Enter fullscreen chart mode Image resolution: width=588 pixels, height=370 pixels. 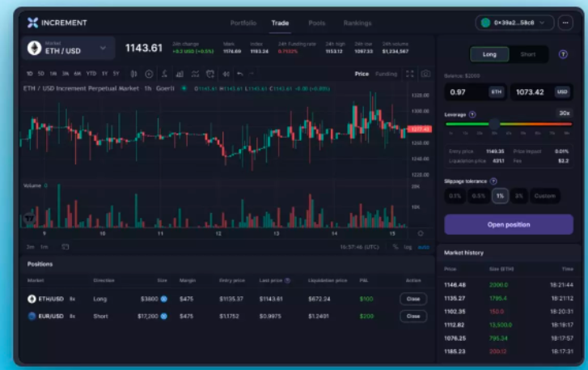(408, 74)
